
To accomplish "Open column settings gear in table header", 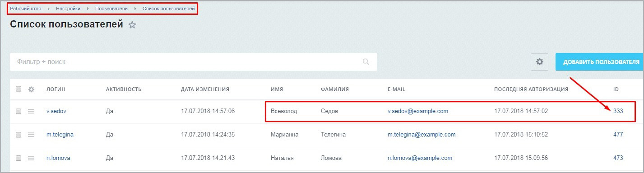I will coord(31,89).
